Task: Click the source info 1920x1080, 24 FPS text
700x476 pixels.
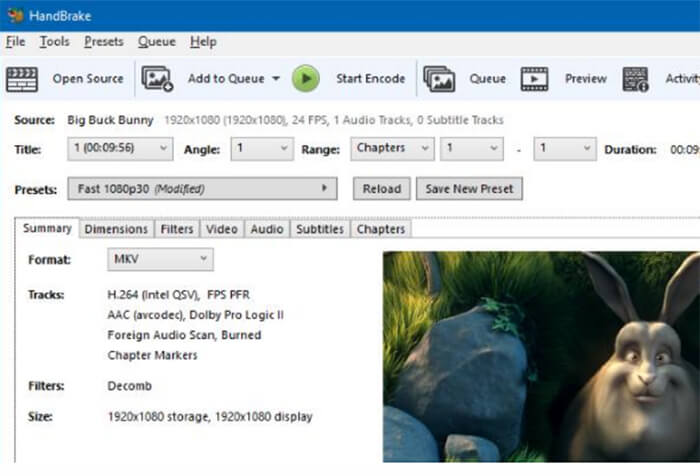Action: point(334,120)
